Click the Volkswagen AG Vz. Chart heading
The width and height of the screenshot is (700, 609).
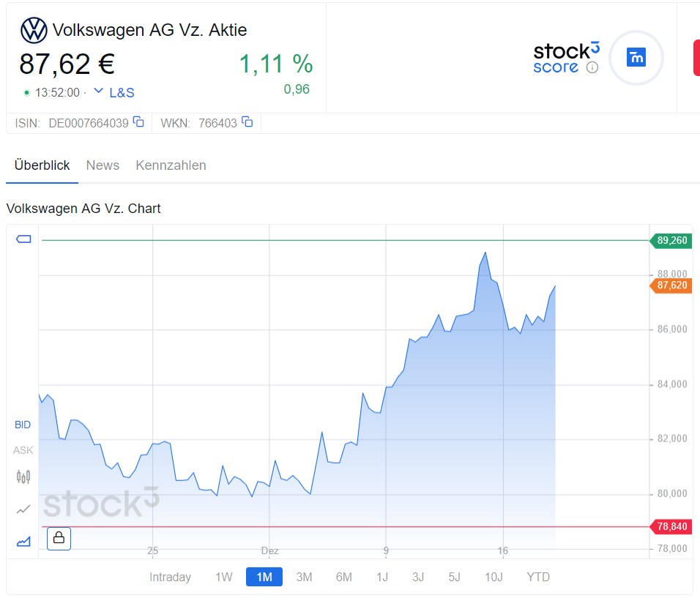pos(83,209)
